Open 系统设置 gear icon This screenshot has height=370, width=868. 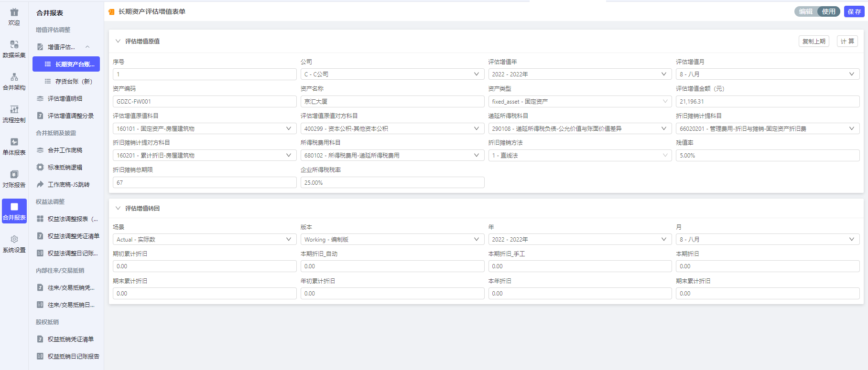tap(14, 240)
